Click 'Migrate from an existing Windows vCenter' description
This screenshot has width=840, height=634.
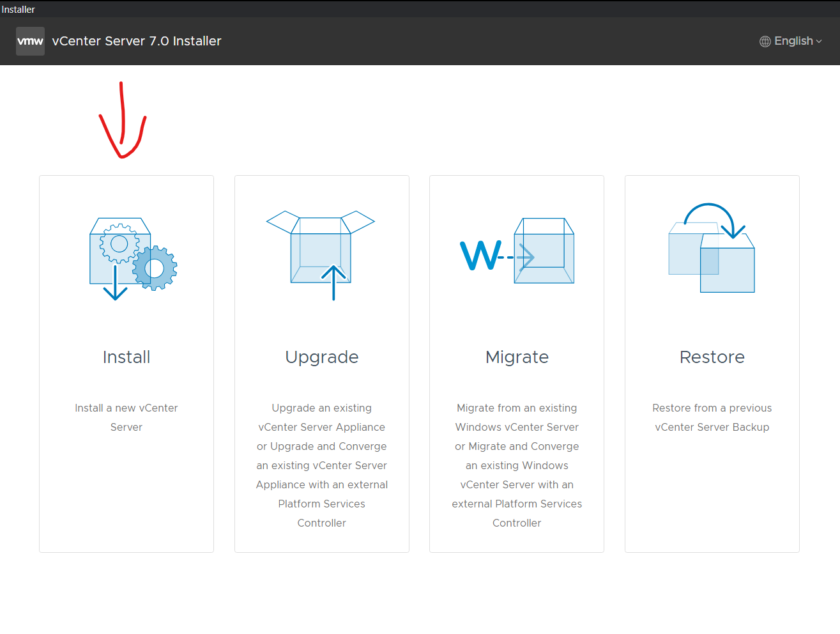pos(517,465)
